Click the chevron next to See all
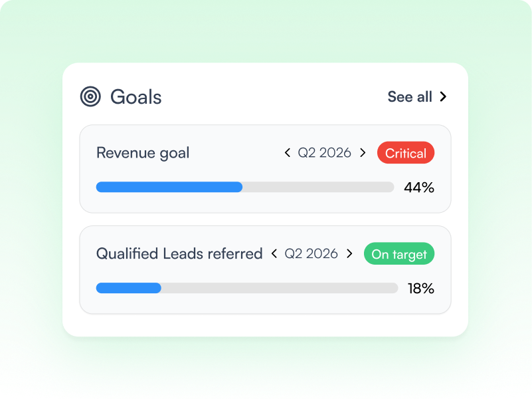This screenshot has width=532, height=399. click(x=443, y=96)
